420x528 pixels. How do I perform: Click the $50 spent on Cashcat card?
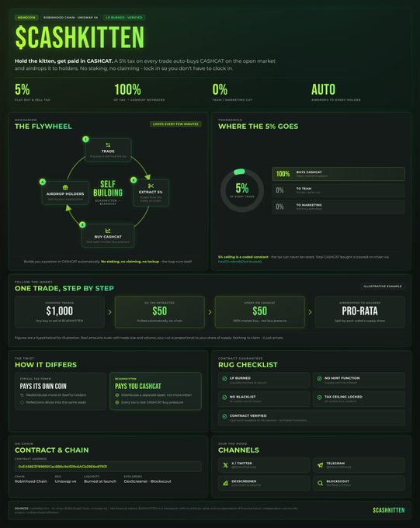coord(259,312)
